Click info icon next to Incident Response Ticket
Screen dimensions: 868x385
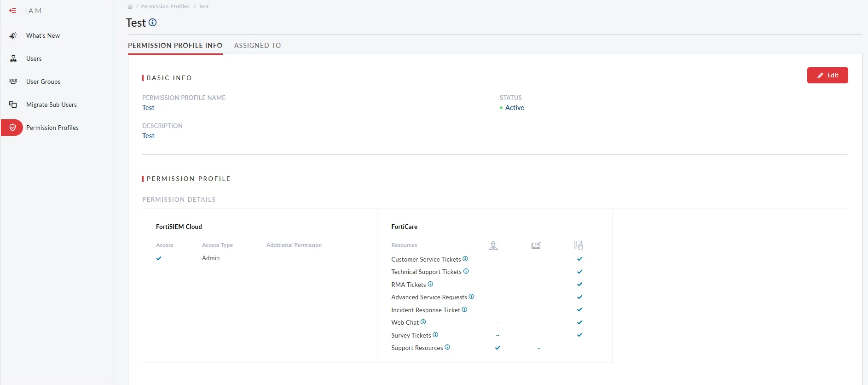(464, 309)
